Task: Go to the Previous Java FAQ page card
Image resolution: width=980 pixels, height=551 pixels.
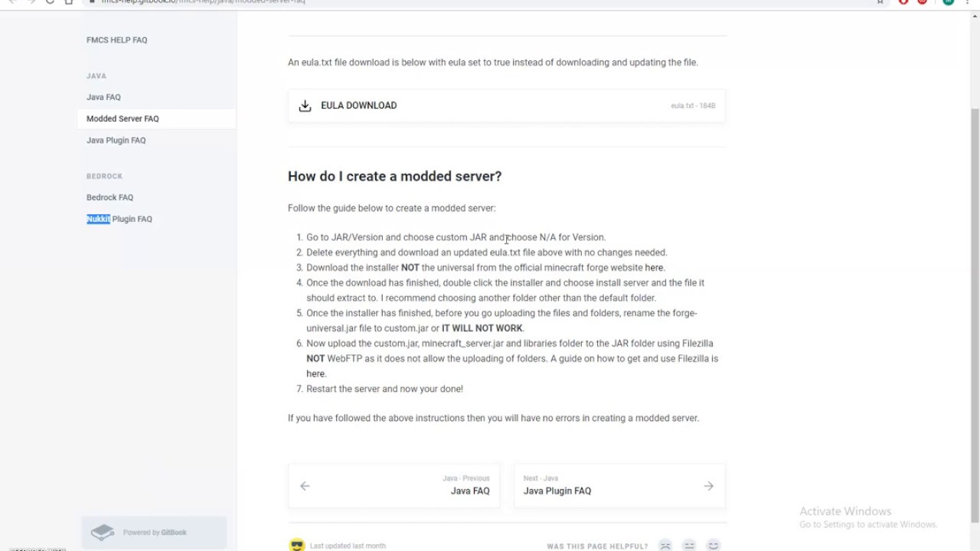Action: click(394, 485)
